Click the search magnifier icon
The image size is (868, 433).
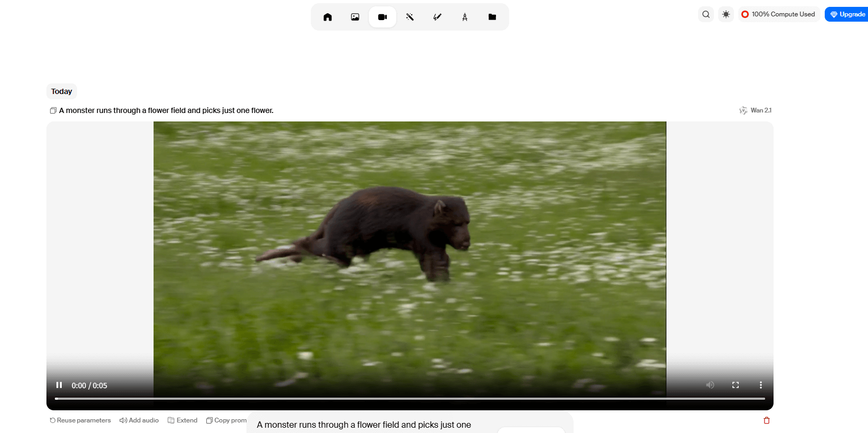(706, 14)
